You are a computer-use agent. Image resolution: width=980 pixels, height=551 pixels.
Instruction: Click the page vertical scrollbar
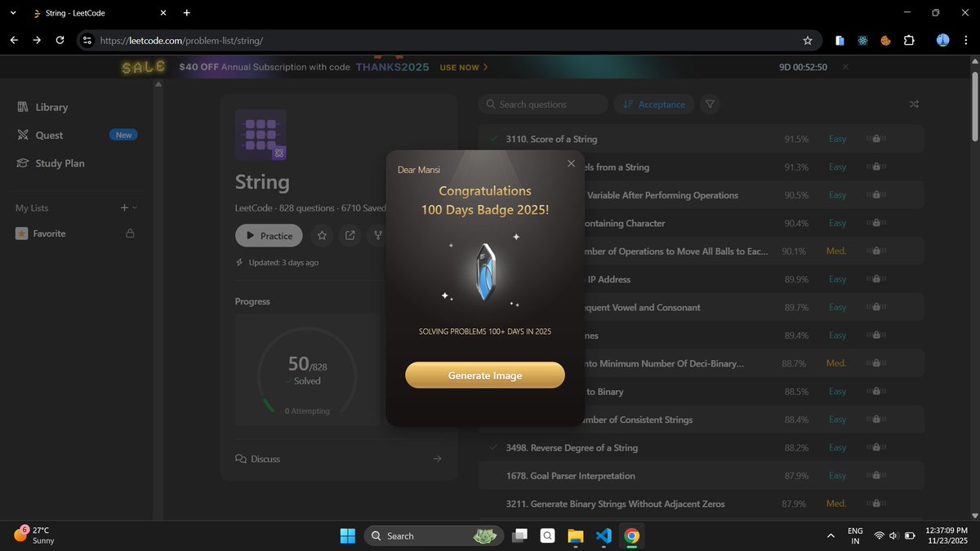[x=973, y=106]
